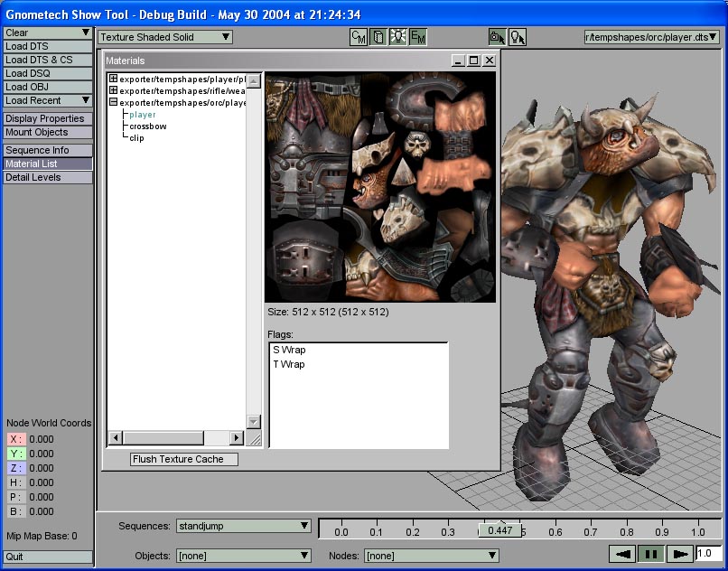728x571 pixels.
Task: Toggle the EM toolbar icon
Action: (x=418, y=37)
